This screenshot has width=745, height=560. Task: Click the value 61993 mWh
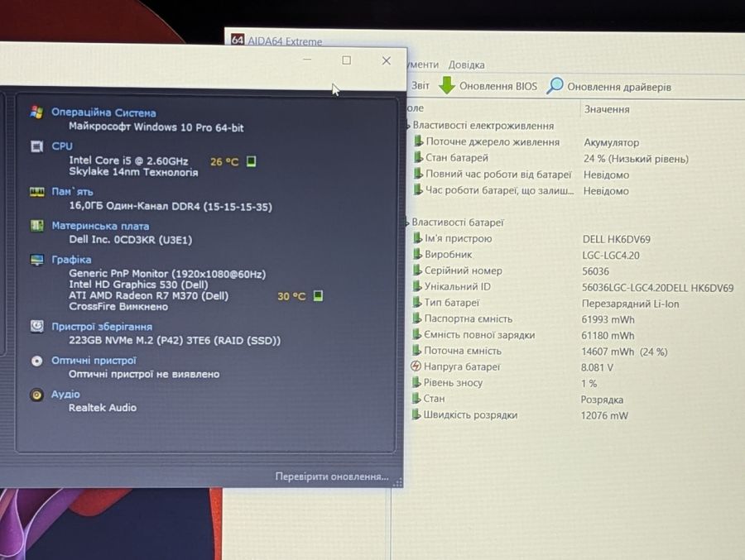(608, 319)
